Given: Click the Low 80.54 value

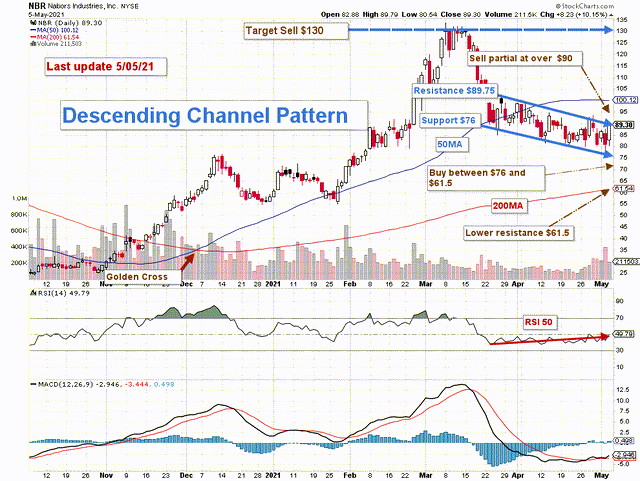Looking at the screenshot, I should tap(419, 14).
